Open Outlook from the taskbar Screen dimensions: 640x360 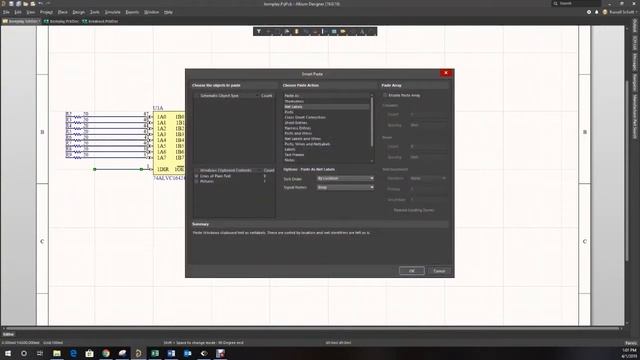click(x=187, y=353)
